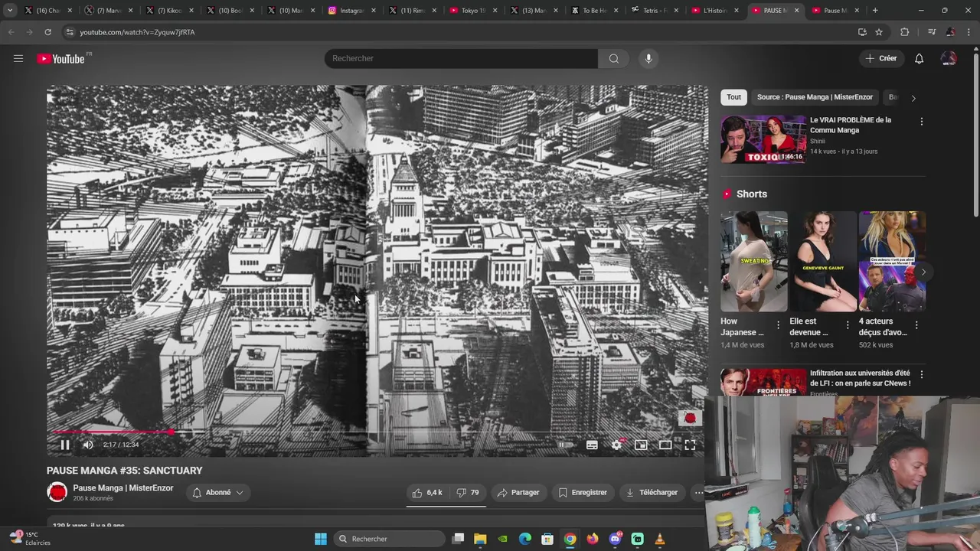Open the How Japanese short
Viewport: 980px width, 551px height.
[x=754, y=262]
